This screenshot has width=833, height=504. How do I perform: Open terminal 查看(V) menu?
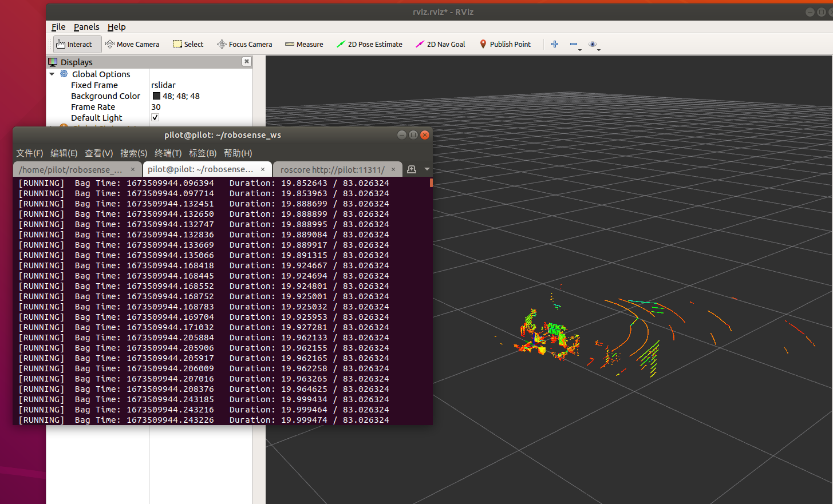click(x=99, y=153)
